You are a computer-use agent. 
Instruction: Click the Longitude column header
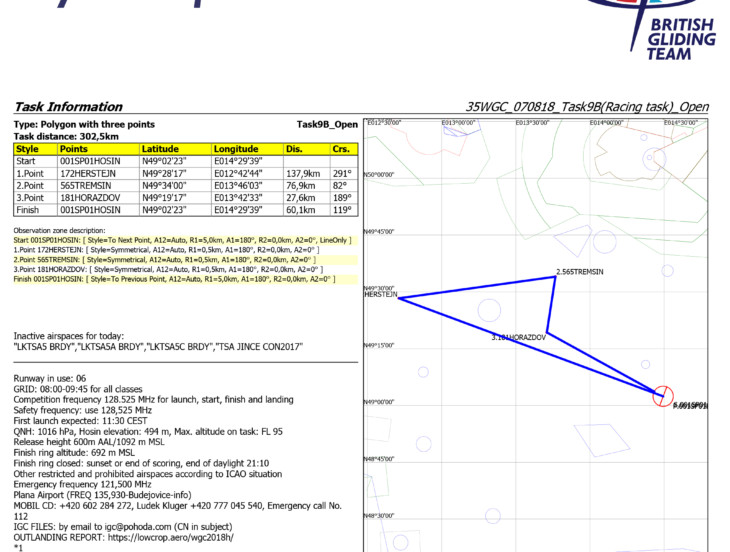coord(236,149)
